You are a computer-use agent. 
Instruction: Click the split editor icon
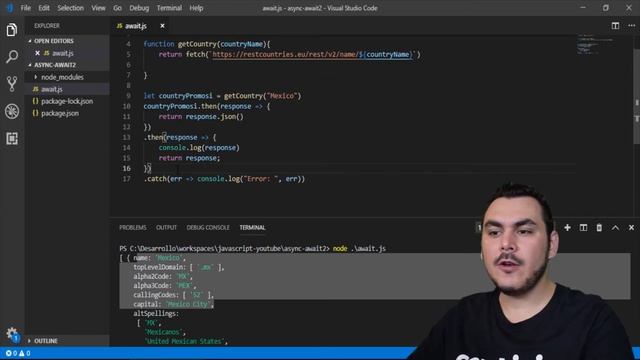coord(615,26)
